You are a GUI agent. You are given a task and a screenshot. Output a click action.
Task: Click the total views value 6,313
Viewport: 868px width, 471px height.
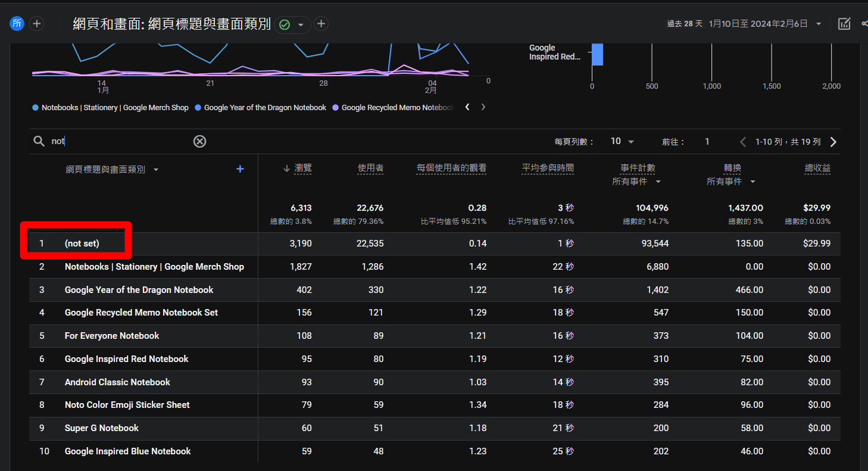click(x=301, y=208)
